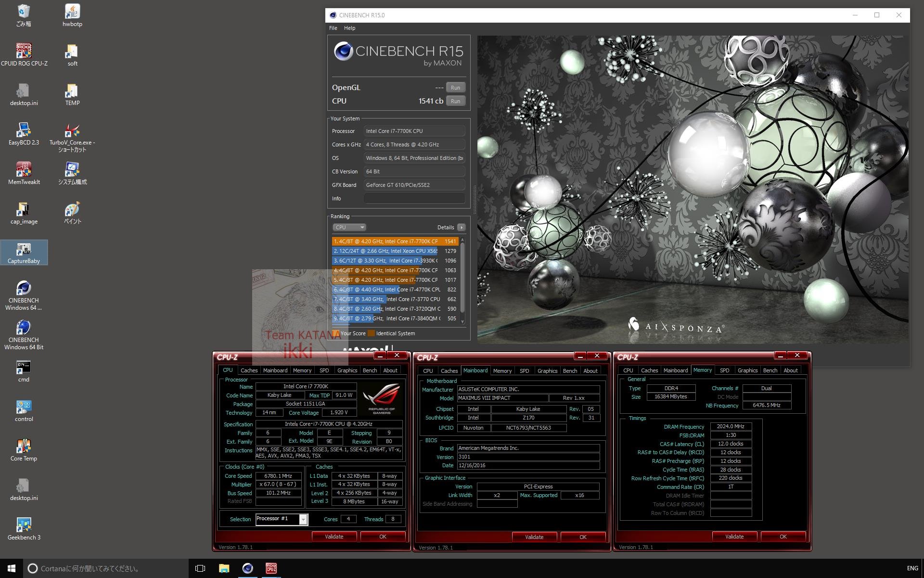
Task: Switch to Cinebench taskbar icon
Action: click(247, 568)
